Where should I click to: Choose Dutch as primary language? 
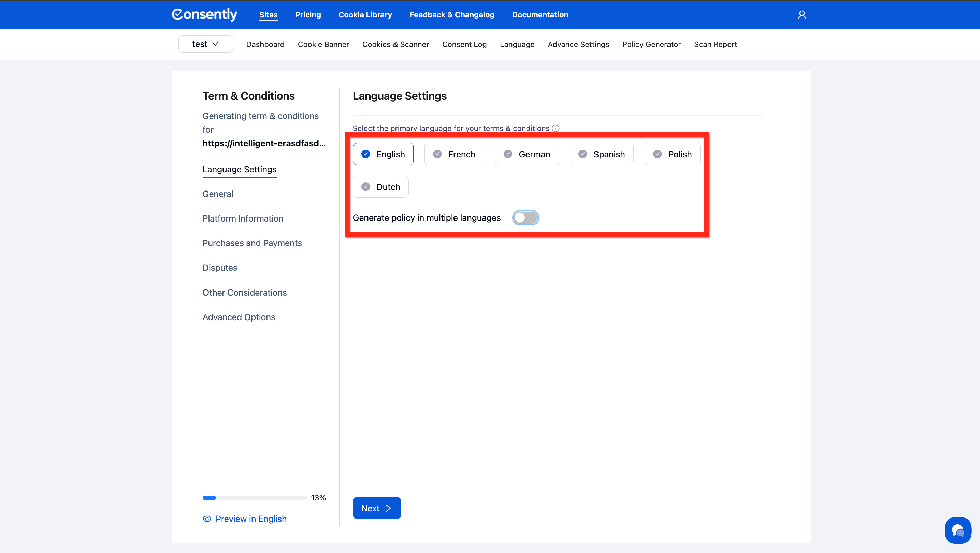380,187
